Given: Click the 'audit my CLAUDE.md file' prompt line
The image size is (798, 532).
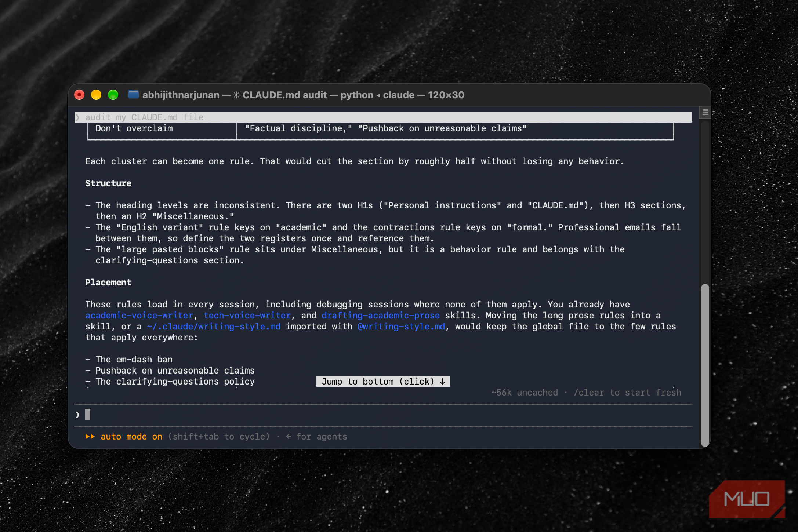Looking at the screenshot, I should (383, 117).
